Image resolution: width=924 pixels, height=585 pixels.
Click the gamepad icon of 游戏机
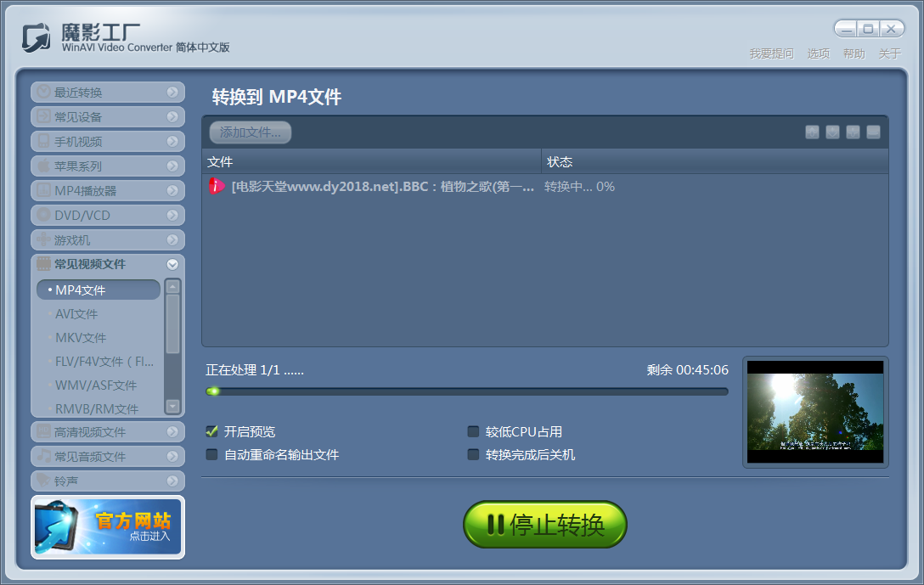point(43,239)
